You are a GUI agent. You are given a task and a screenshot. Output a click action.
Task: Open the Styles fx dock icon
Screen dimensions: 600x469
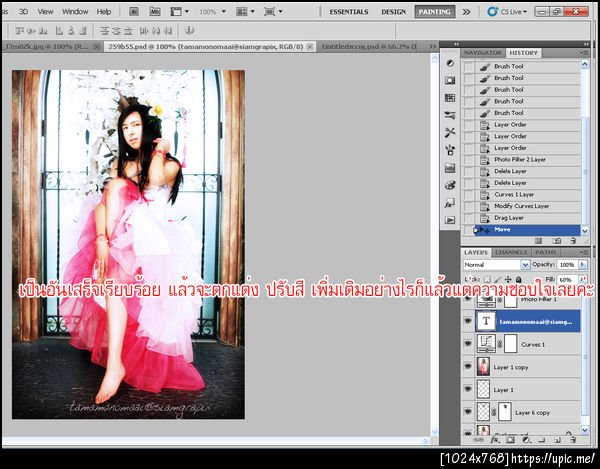450,203
